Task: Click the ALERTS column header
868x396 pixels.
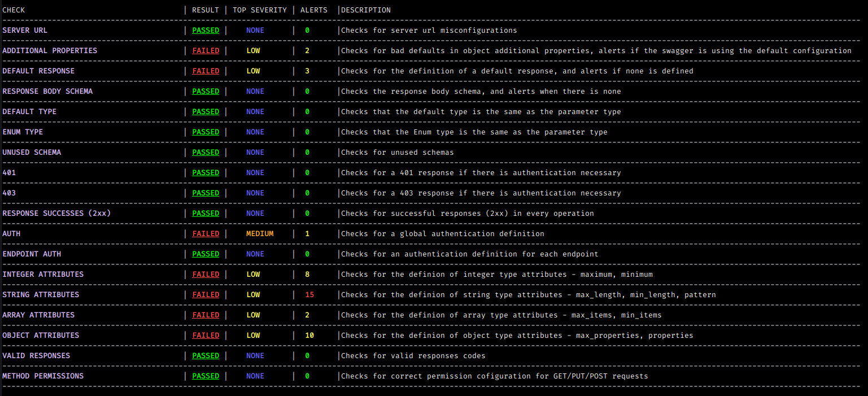Action: click(314, 10)
